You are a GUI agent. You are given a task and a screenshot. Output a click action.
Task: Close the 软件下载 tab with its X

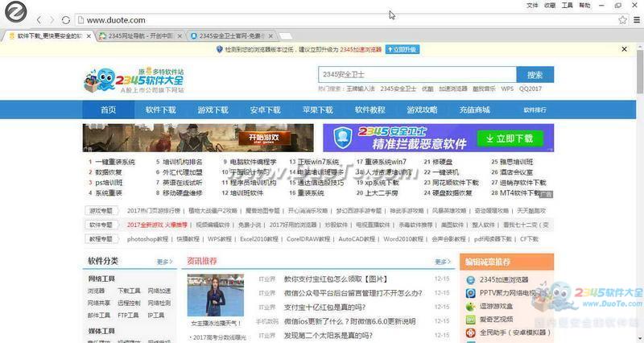click(89, 36)
